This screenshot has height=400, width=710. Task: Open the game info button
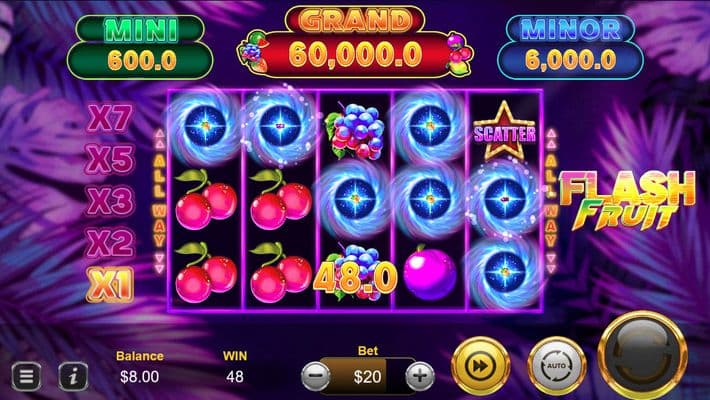(x=73, y=376)
